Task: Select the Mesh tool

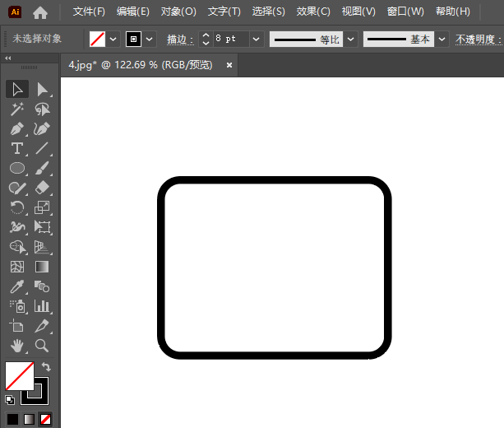Action: 17,267
